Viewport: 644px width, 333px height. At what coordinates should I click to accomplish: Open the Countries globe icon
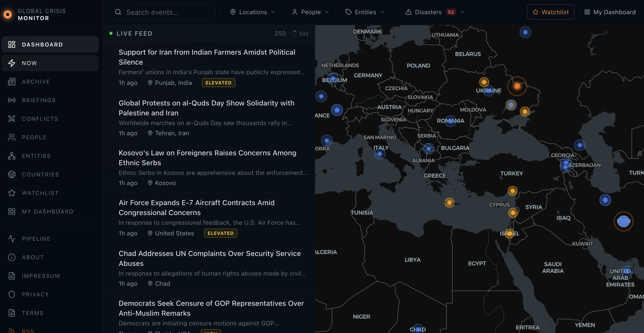pyautogui.click(x=11, y=174)
